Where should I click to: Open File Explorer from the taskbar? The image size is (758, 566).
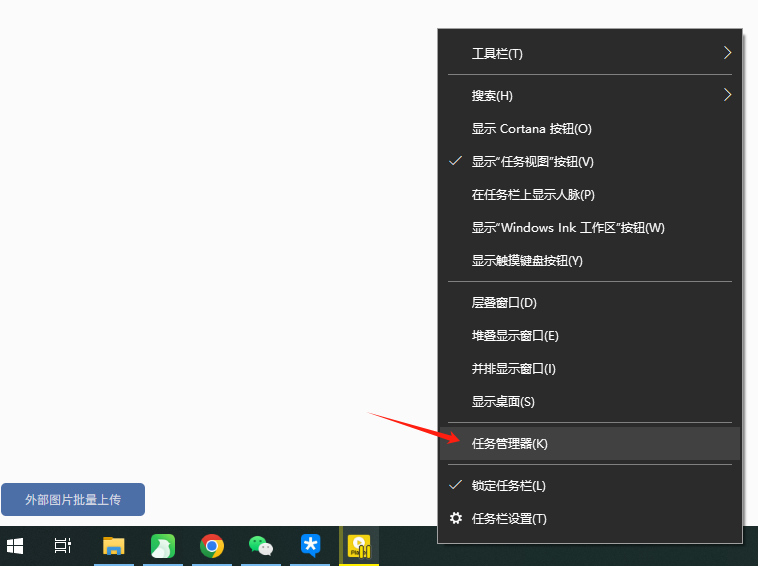(x=114, y=546)
